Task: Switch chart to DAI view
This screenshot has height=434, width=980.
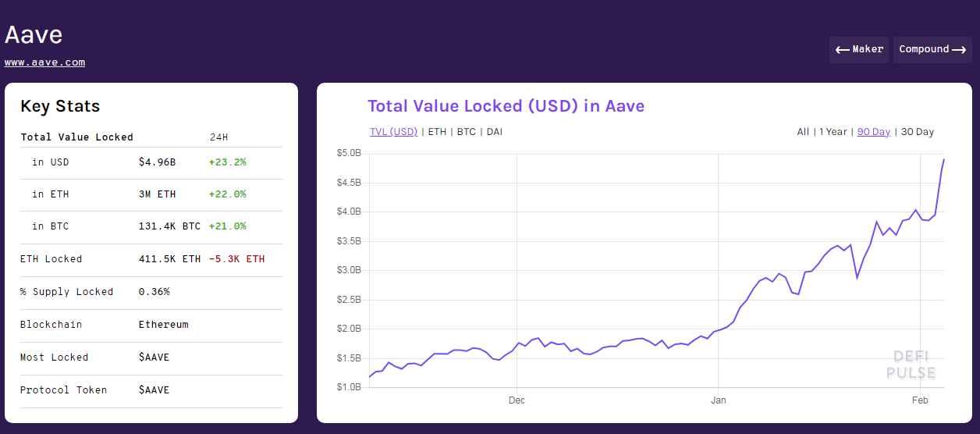Action: click(x=495, y=132)
